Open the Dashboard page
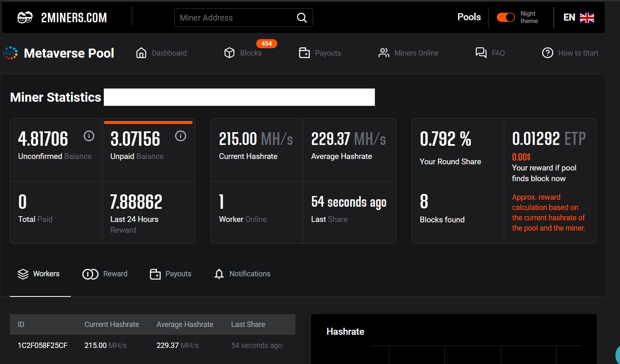 pyautogui.click(x=169, y=53)
